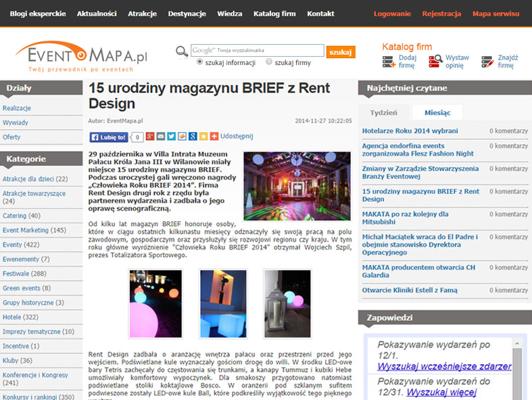532x400 pixels.
Task: Select the szukaj firmy radio button
Action: [x=269, y=62]
